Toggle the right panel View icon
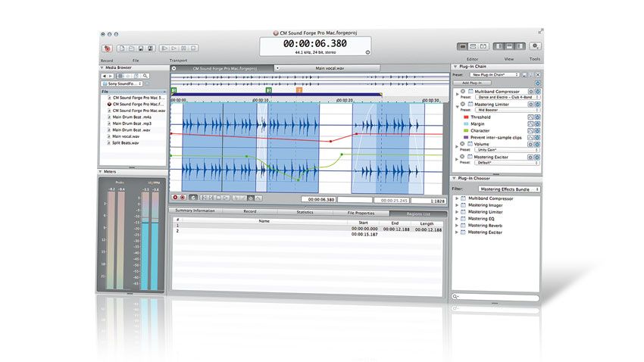 pos(520,46)
